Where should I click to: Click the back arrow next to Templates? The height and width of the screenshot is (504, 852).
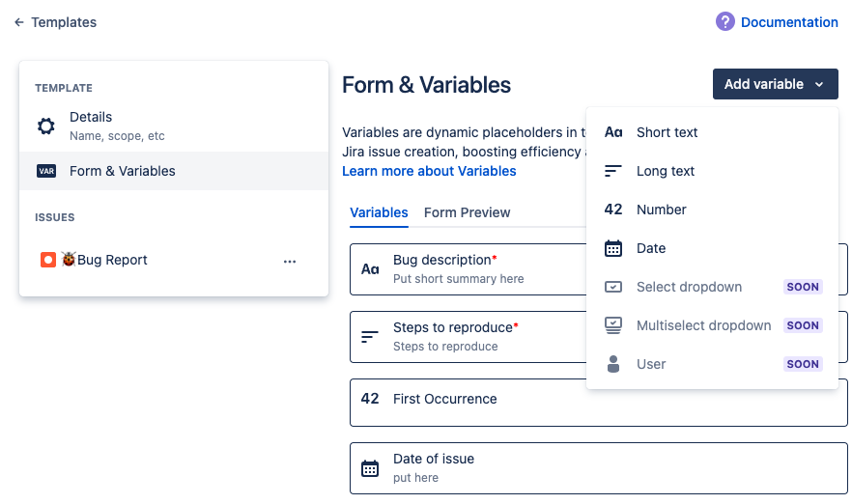click(19, 22)
